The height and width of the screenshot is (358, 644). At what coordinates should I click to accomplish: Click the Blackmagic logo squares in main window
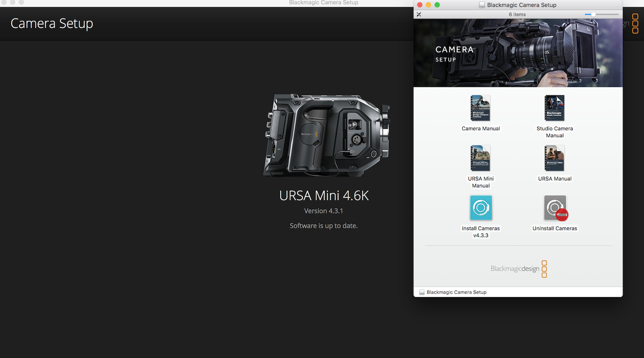(635, 24)
